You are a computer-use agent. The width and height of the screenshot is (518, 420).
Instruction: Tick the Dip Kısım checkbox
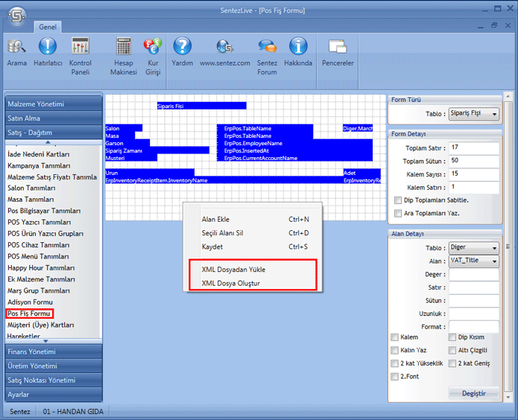(452, 337)
